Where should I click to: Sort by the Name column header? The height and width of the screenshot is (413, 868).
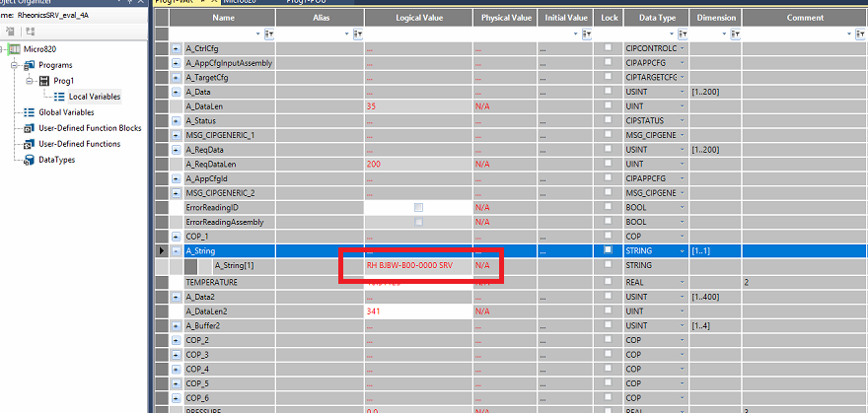tap(223, 18)
